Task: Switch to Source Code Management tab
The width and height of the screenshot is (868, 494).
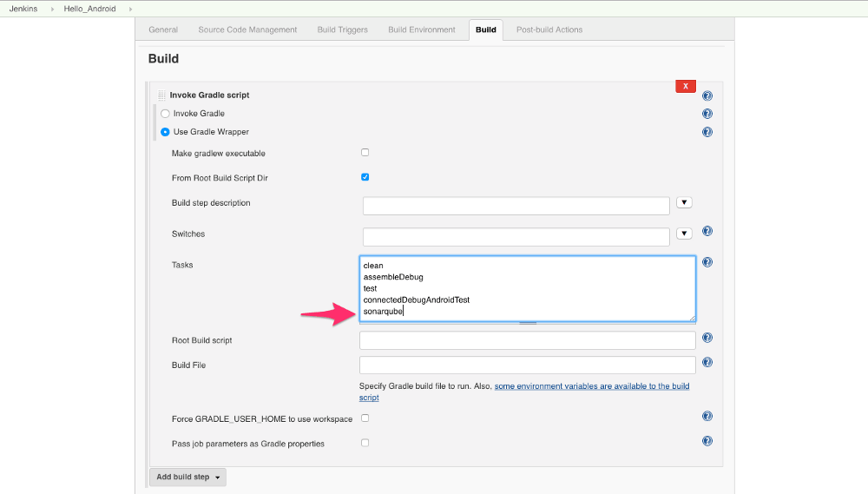Action: [x=247, y=30]
